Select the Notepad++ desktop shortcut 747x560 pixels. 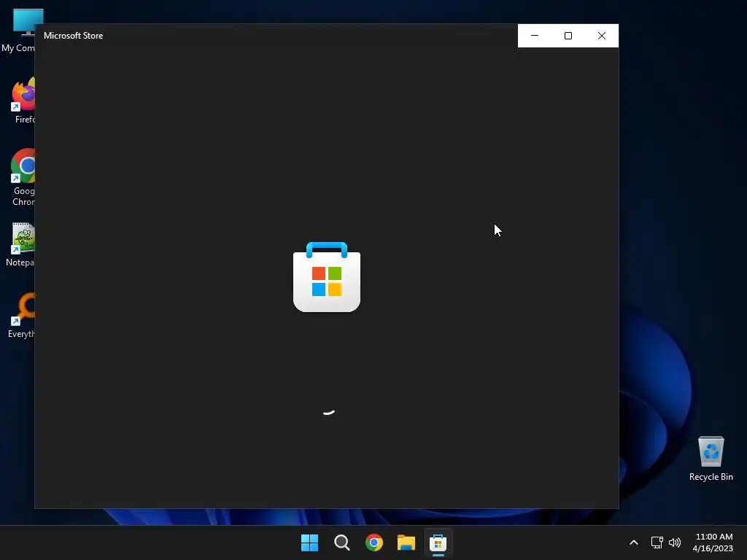(20, 244)
